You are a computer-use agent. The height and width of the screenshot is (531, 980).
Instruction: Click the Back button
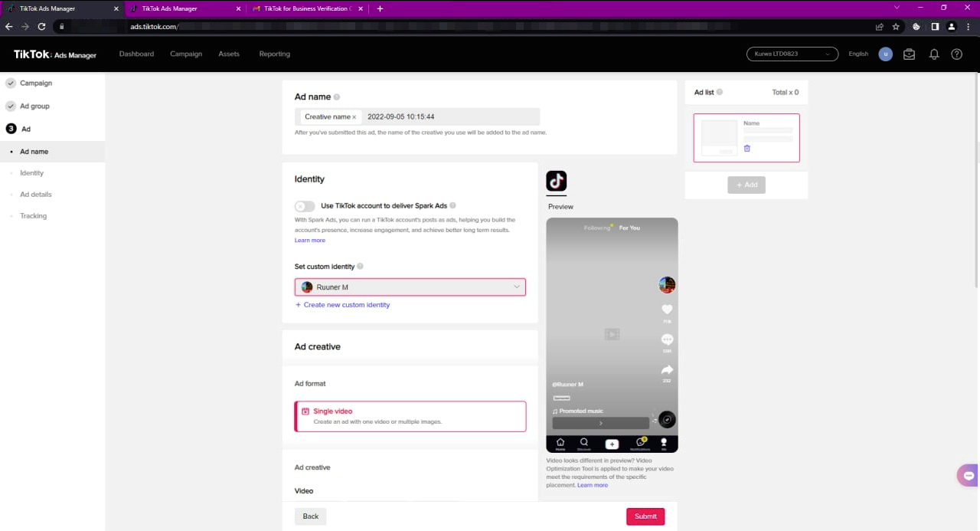coord(310,516)
